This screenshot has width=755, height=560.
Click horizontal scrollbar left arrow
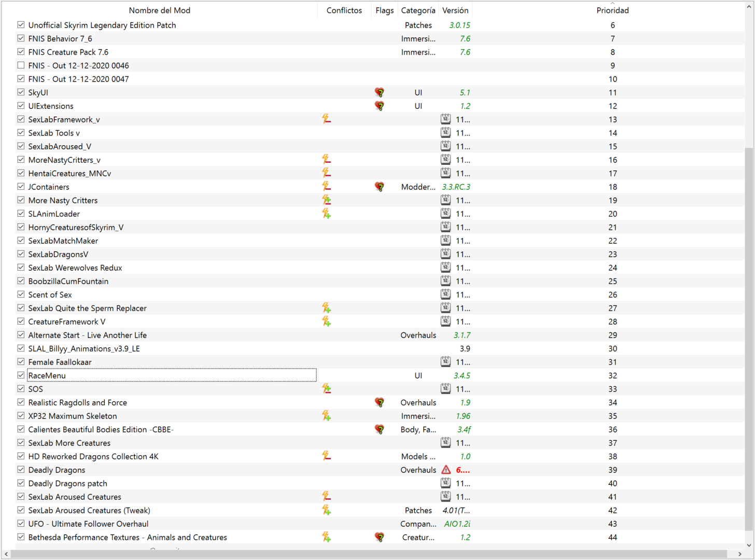6,554
